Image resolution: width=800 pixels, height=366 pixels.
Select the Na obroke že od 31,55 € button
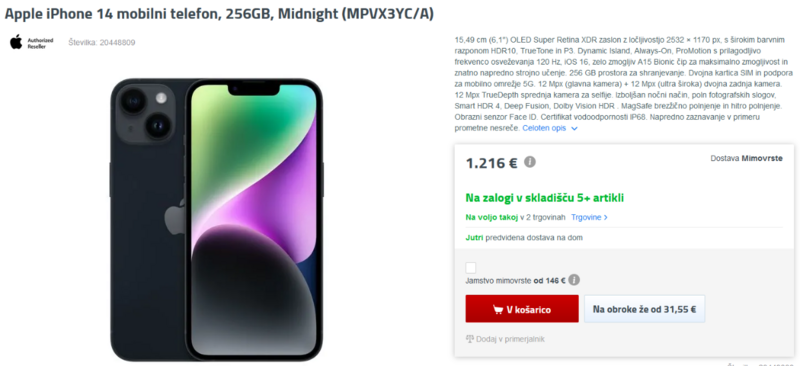click(x=644, y=309)
